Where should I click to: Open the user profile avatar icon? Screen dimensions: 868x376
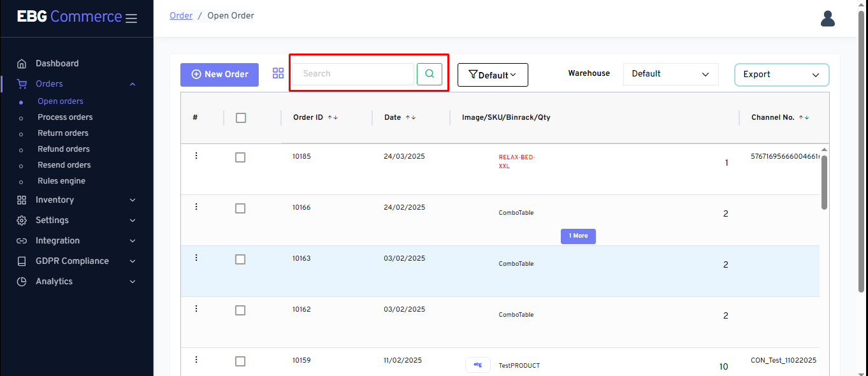(x=828, y=18)
